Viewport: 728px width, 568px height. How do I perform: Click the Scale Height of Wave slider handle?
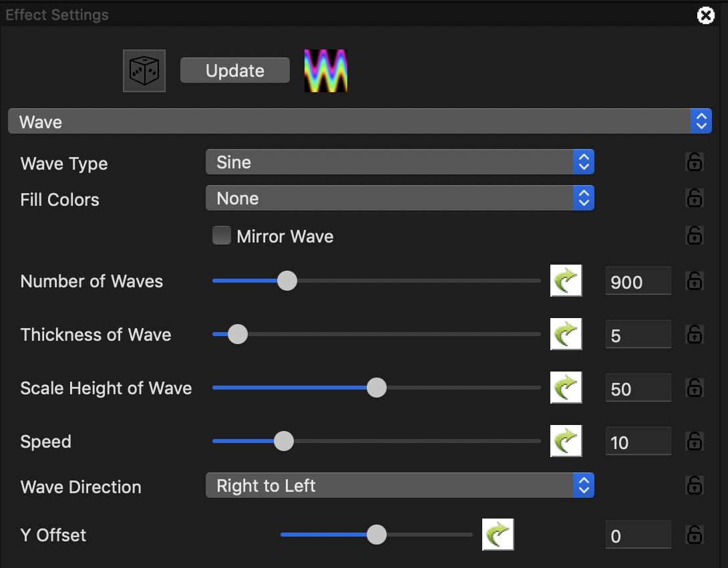pos(377,388)
